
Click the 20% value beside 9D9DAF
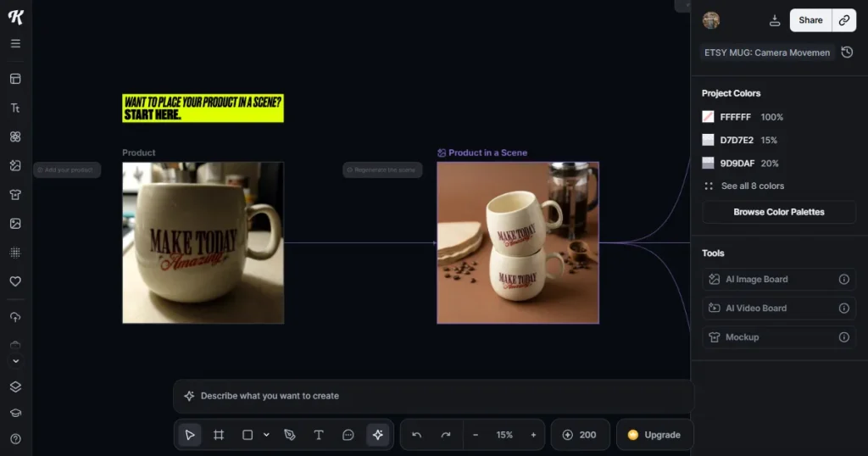coord(770,164)
